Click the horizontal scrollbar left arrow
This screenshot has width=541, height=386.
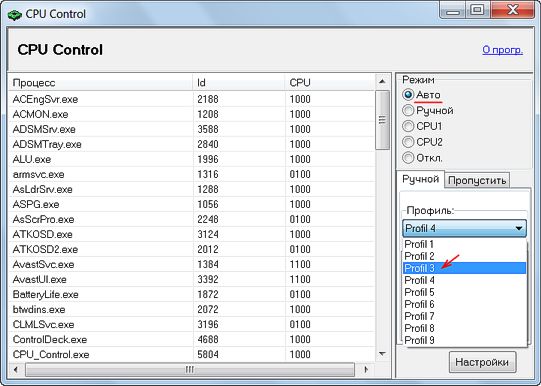click(16, 369)
